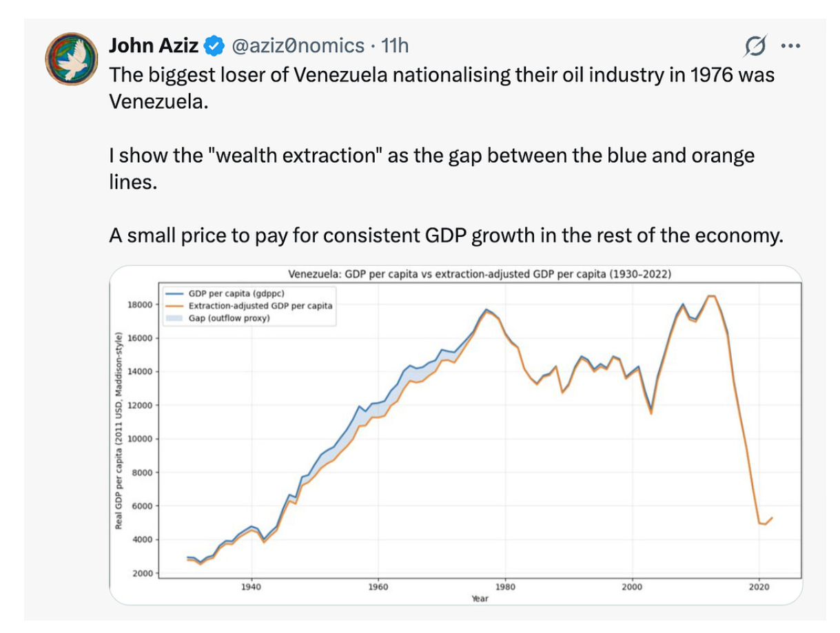The image size is (840, 633).
Task: Click the shaded Gap legend swatch
Action: click(174, 318)
